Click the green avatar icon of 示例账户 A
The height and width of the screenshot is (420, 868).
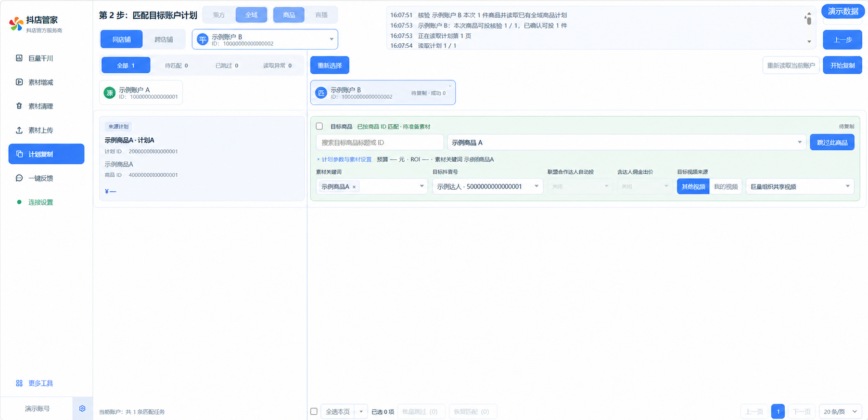(x=110, y=93)
